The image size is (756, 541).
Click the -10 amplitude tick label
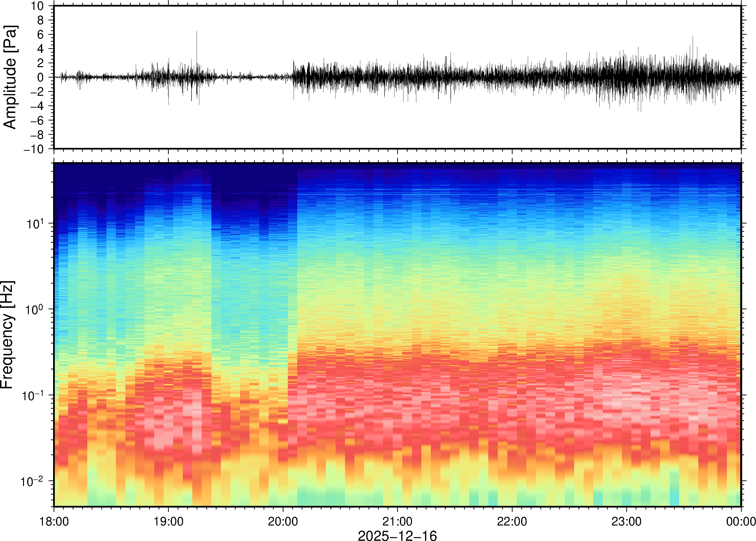[x=34, y=149]
